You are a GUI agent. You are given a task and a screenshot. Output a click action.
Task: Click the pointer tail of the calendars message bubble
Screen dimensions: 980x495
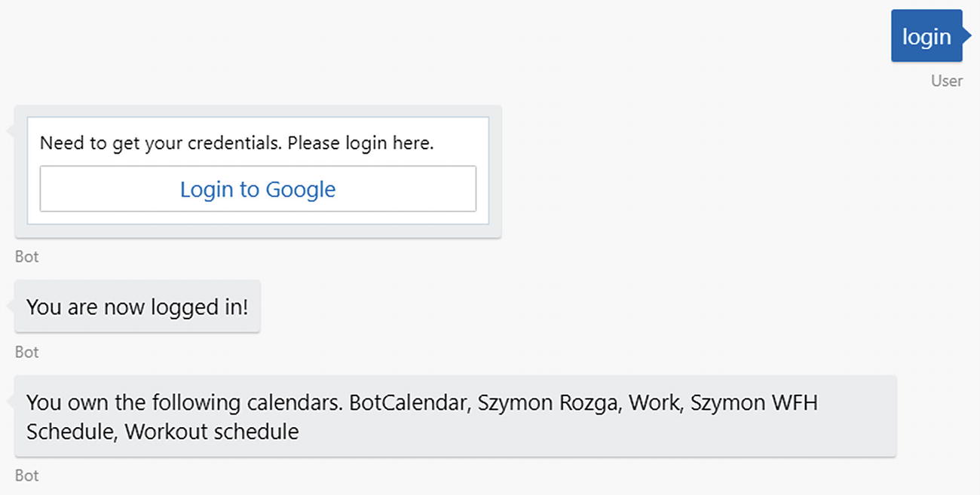click(11, 402)
